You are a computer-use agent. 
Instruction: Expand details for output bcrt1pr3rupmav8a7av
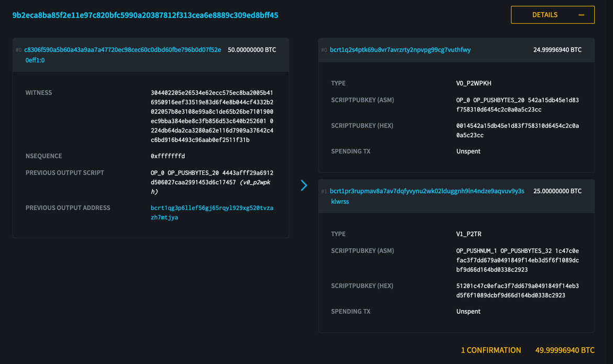tap(456, 196)
